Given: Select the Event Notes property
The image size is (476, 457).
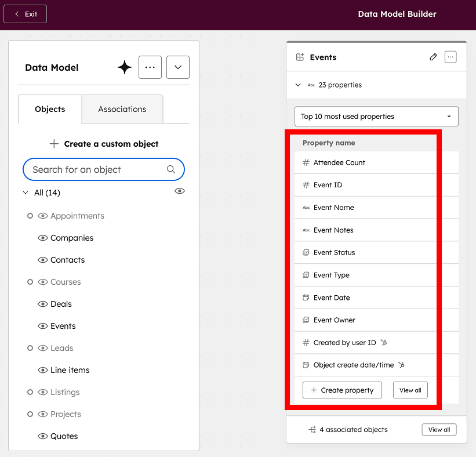Looking at the screenshot, I should click(x=376, y=230).
